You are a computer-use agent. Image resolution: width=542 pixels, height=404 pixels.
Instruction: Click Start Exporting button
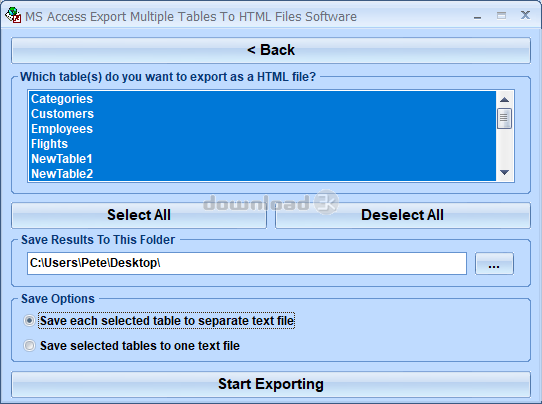click(271, 384)
